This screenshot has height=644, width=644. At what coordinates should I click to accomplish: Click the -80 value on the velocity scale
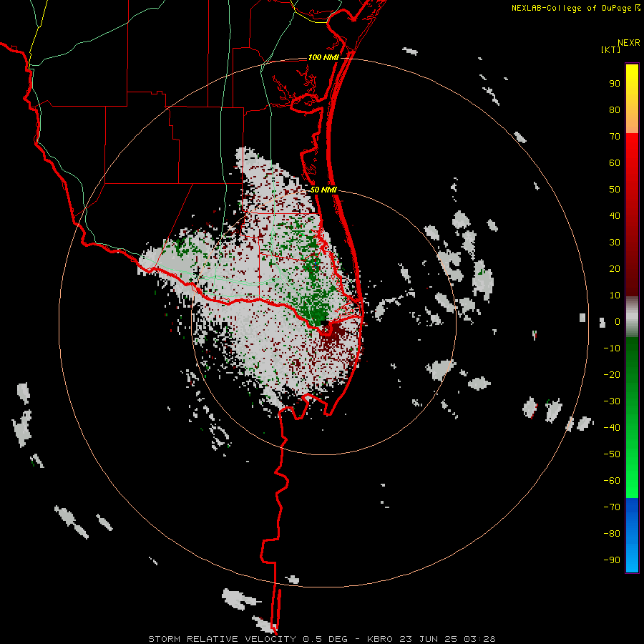coord(612,534)
